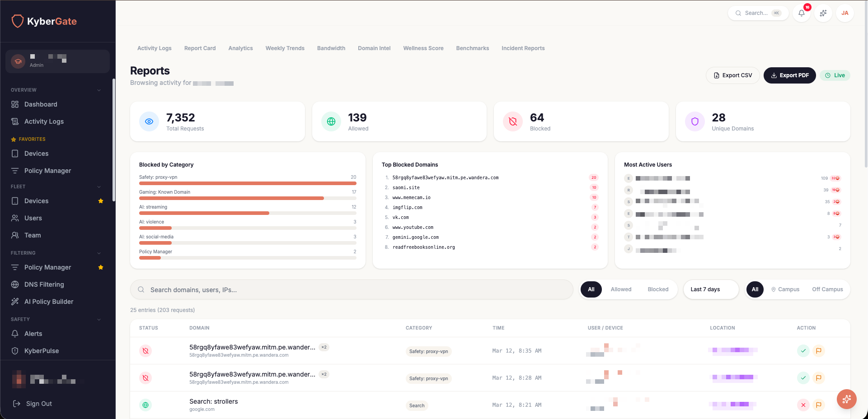Click the blocked shield icon on Blocked card

[x=513, y=121]
